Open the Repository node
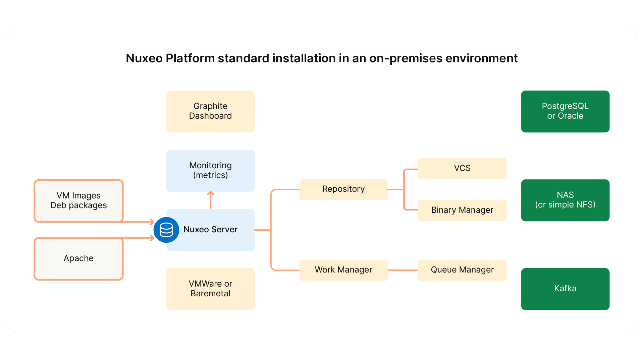 (x=343, y=189)
